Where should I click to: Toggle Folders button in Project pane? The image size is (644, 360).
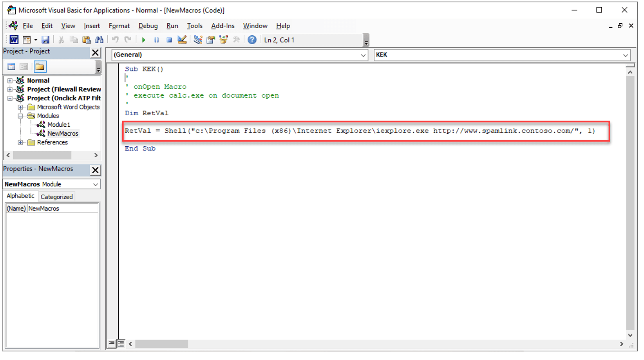tap(40, 67)
